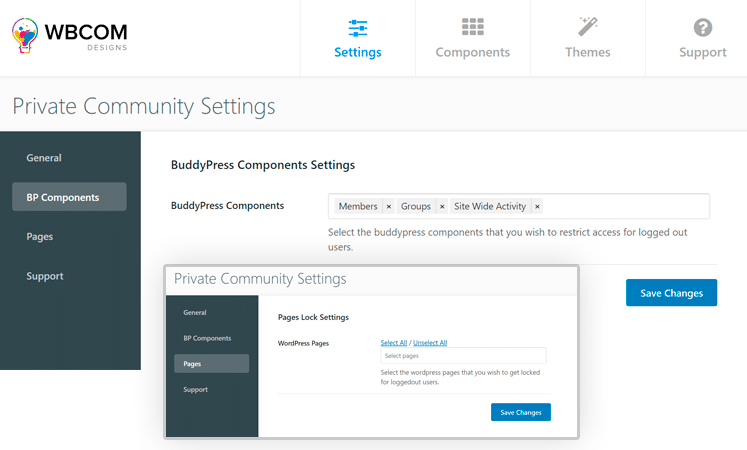This screenshot has width=747, height=450.
Task: Open the Settings sliders icon
Action: pyautogui.click(x=358, y=27)
